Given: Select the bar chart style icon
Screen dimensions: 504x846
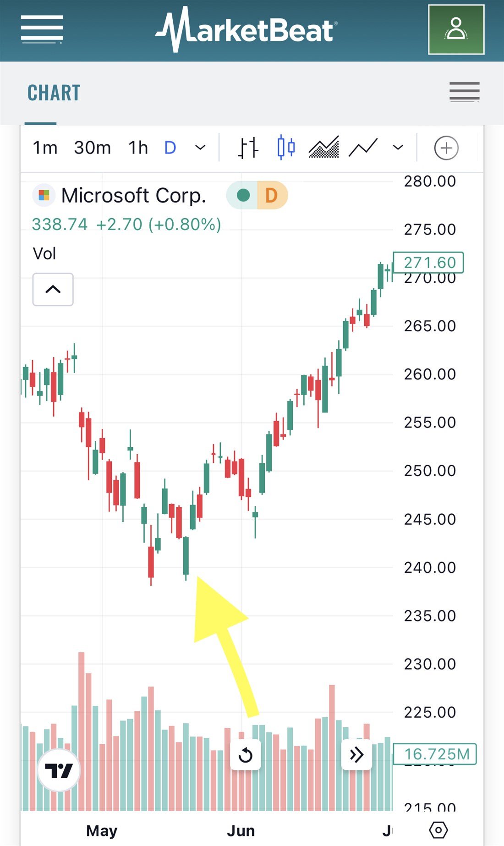Looking at the screenshot, I should [248, 148].
